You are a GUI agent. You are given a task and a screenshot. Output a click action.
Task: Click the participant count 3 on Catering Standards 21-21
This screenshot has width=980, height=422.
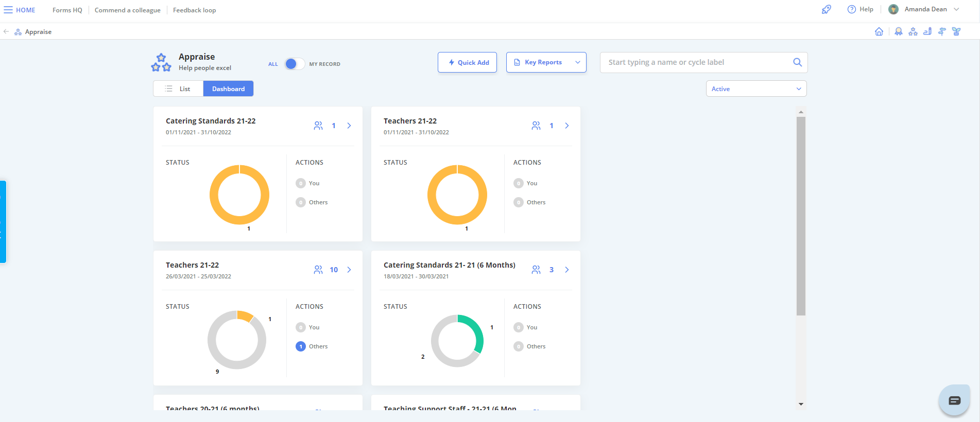(x=552, y=270)
